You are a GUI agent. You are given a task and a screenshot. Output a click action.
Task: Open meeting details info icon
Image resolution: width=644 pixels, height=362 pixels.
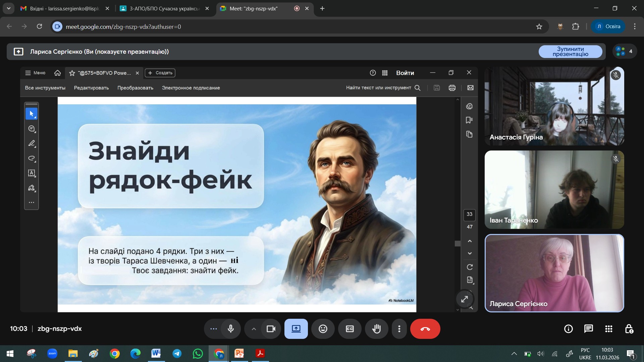[x=568, y=329]
